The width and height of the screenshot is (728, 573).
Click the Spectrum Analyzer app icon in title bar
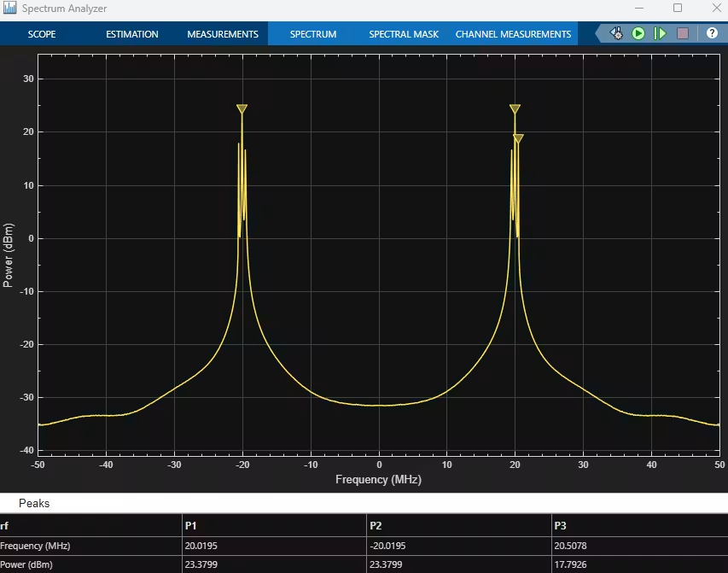[9, 8]
